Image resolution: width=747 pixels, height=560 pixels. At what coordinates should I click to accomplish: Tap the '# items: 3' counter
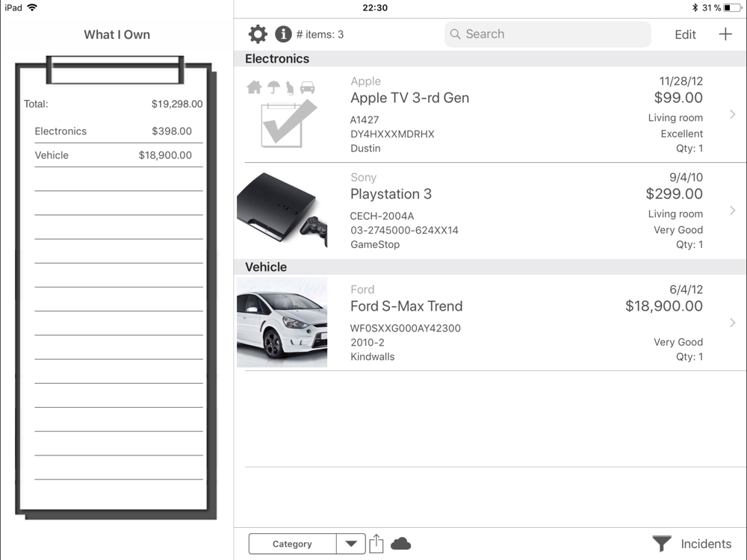(x=320, y=34)
